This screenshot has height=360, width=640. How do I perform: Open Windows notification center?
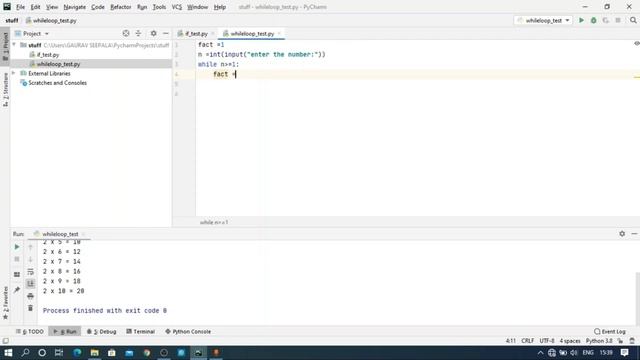pos(624,353)
